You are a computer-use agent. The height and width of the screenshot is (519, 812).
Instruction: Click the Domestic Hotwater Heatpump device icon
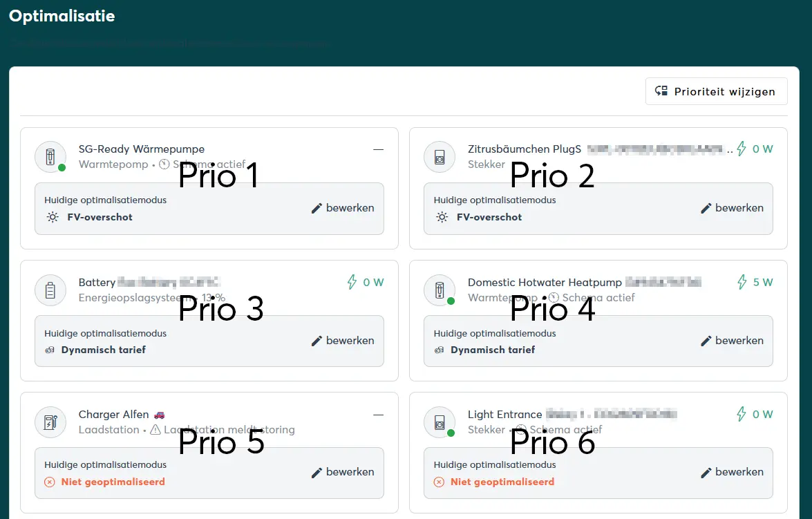pos(440,290)
